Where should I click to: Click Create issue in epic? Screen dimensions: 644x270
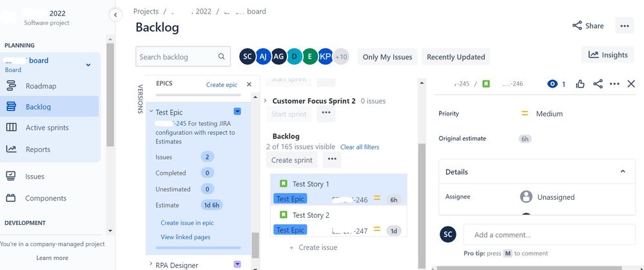tap(188, 223)
